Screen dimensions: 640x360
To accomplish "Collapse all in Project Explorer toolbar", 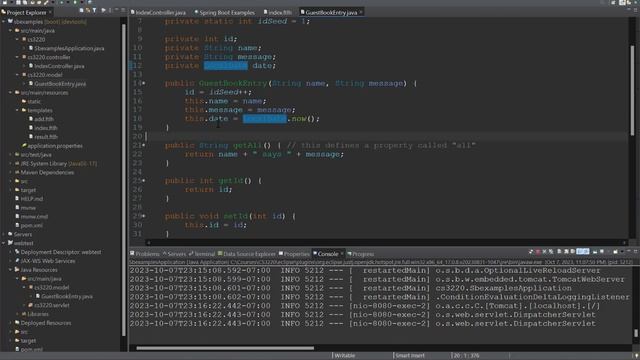I will [82, 10].
